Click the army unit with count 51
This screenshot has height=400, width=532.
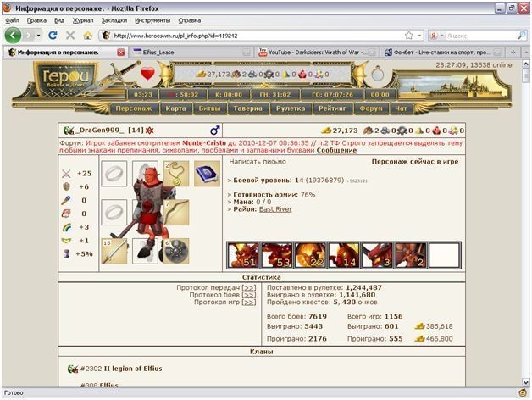tap(243, 255)
